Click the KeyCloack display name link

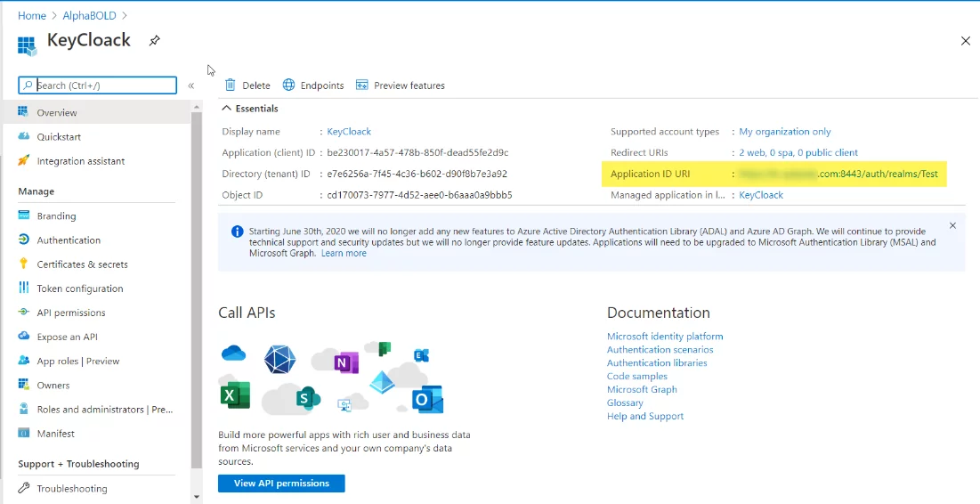tap(349, 132)
